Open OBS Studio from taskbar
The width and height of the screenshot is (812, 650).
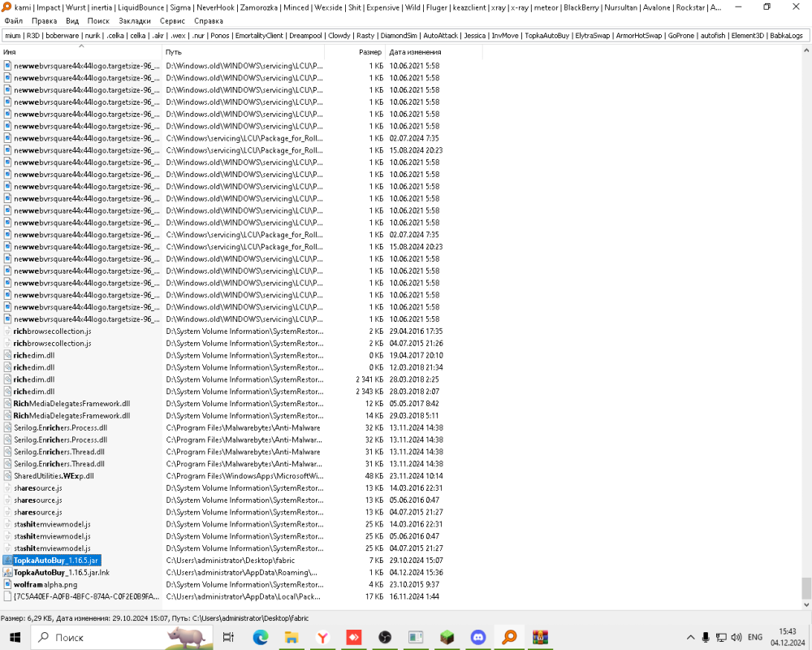pos(385,637)
